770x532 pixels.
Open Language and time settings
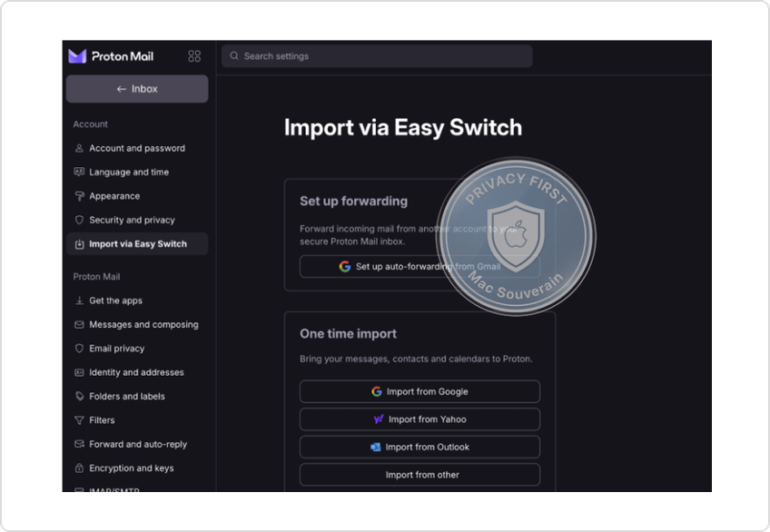137,172
